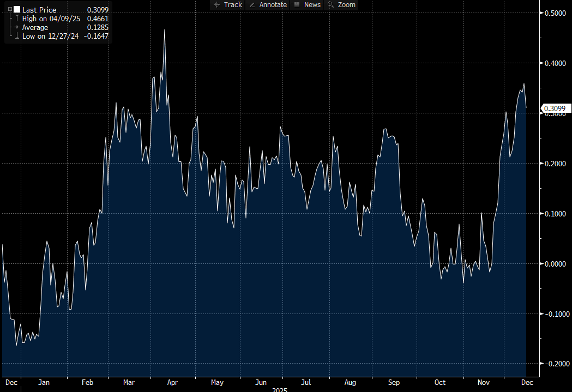Screen dimensions: 572x392
Task: Open the Annotate pencil tool
Action: [267, 4]
